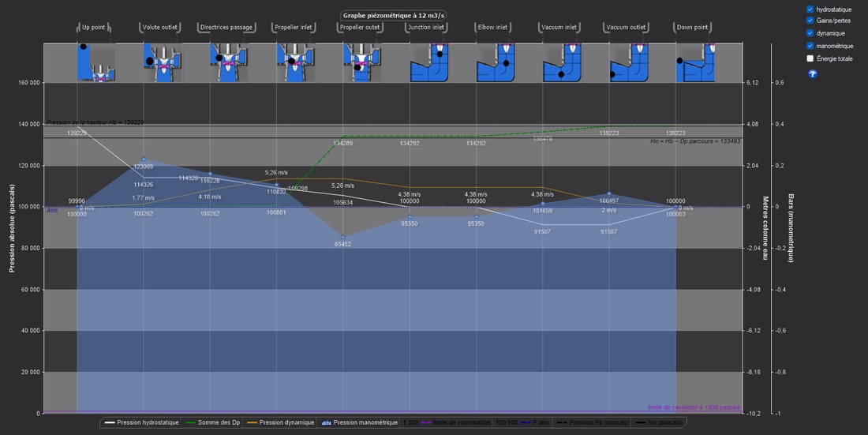Toggle Somme des Dp legend entry
This screenshot has width=868, height=435.
click(213, 422)
